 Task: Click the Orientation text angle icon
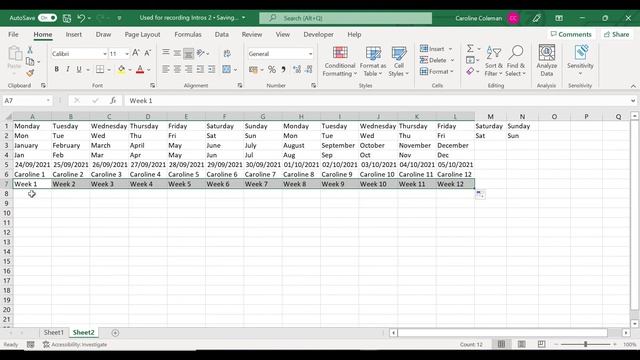click(200, 53)
